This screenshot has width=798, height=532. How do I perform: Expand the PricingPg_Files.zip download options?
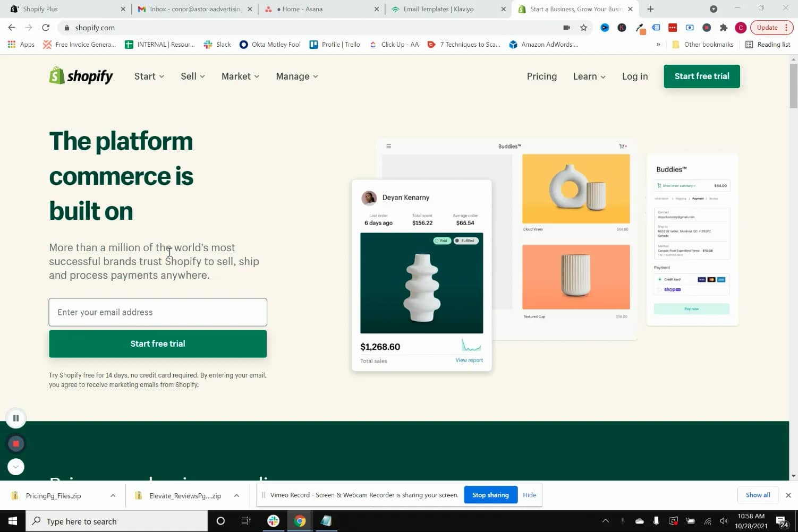pyautogui.click(x=113, y=495)
